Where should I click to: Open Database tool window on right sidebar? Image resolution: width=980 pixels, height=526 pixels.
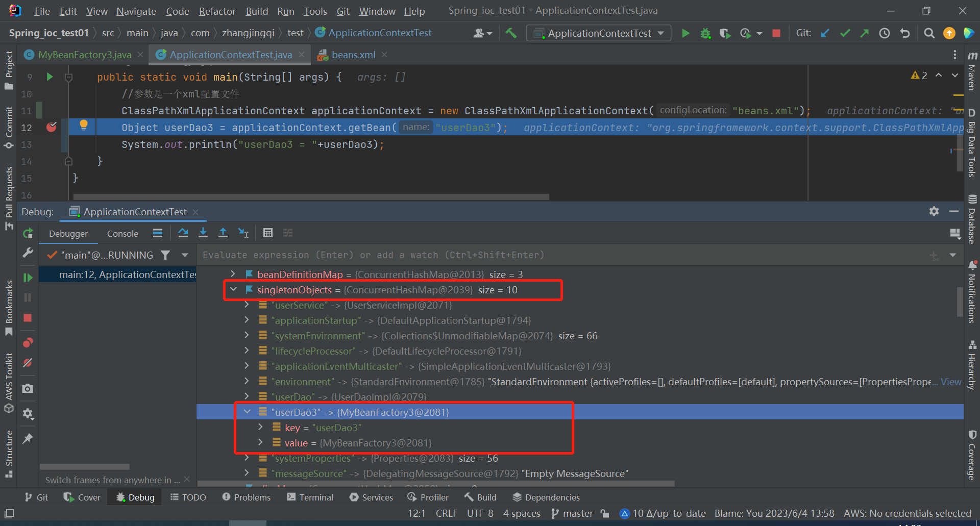coord(972,219)
